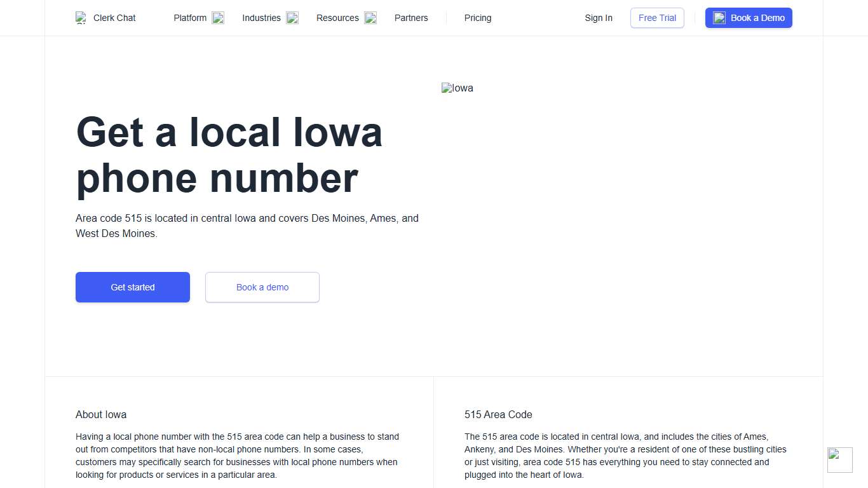Click the broken Iowa image placeholder
The image size is (868, 488).
458,88
